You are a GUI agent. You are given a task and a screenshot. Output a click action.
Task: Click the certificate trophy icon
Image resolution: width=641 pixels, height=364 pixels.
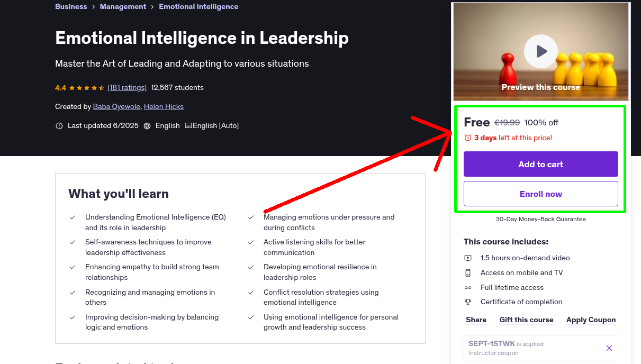468,302
